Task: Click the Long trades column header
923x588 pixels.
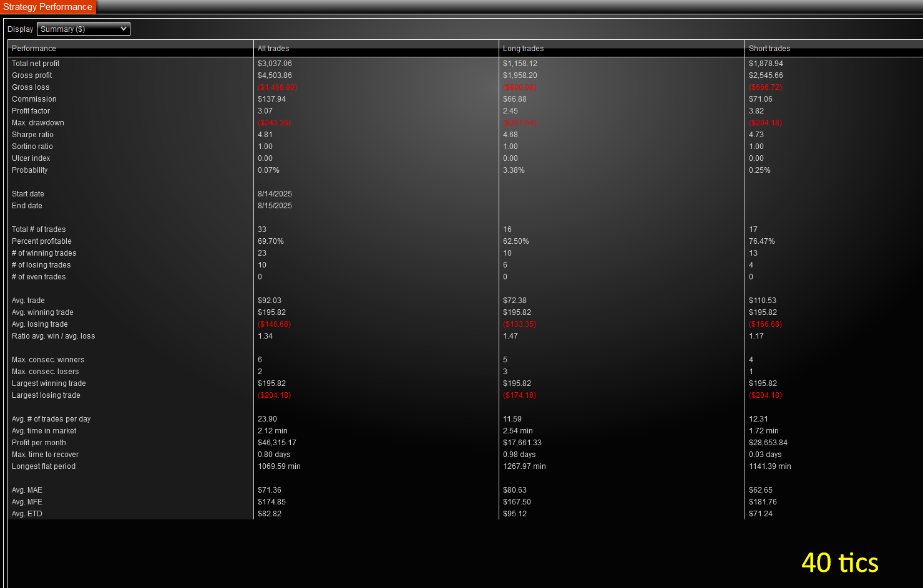Action: click(523, 49)
